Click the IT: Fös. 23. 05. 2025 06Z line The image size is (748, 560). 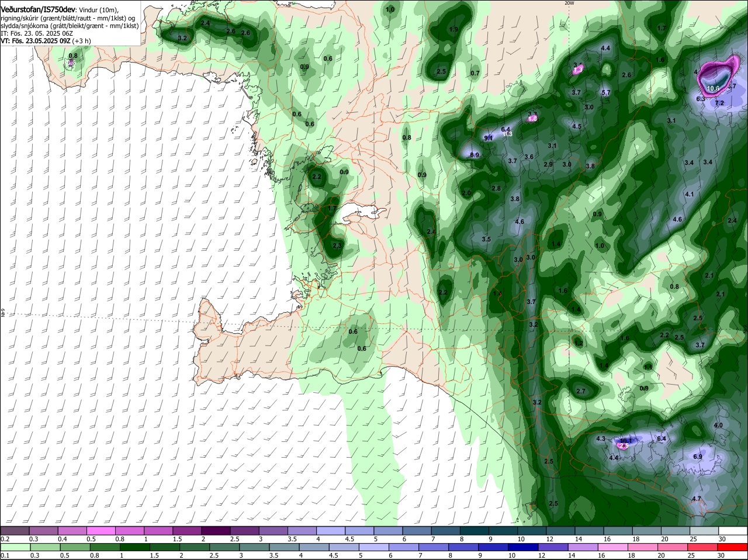36,33
